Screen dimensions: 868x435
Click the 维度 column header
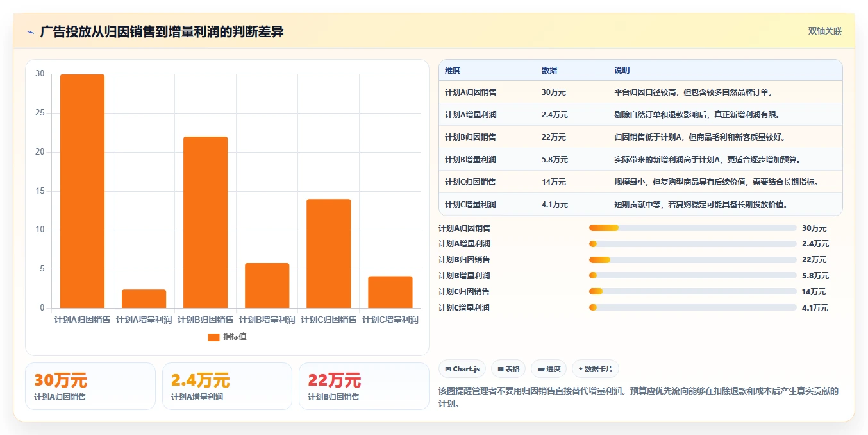(x=453, y=71)
